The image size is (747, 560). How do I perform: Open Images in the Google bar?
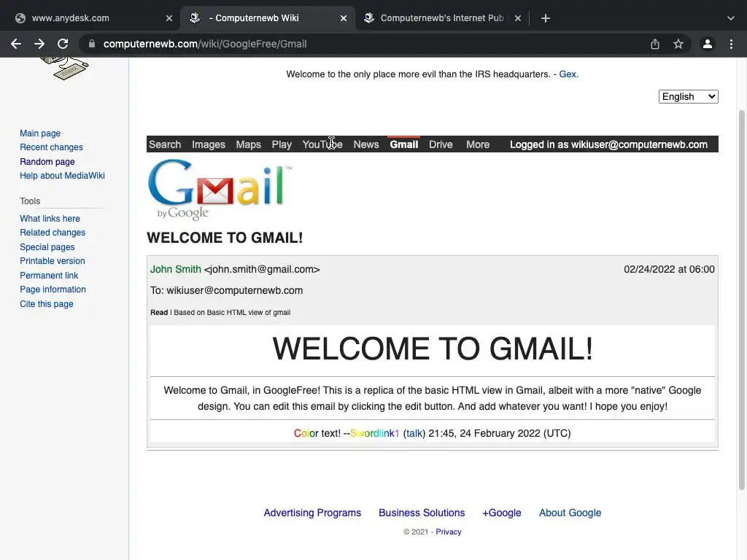pos(209,144)
